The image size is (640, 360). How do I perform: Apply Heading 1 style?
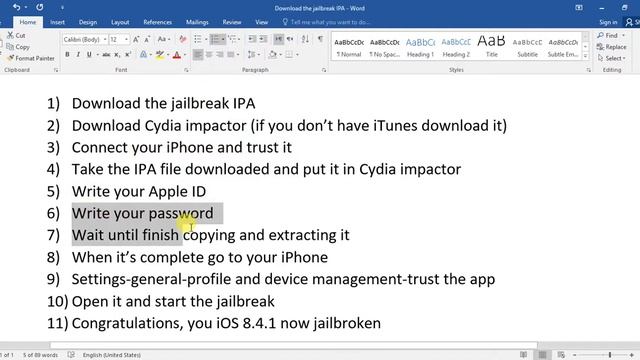(420, 47)
